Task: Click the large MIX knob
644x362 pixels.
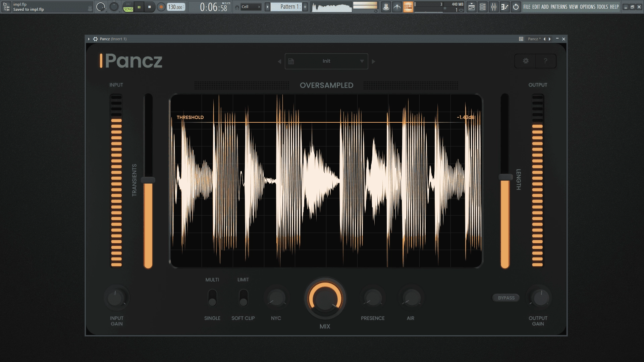Action: (325, 299)
